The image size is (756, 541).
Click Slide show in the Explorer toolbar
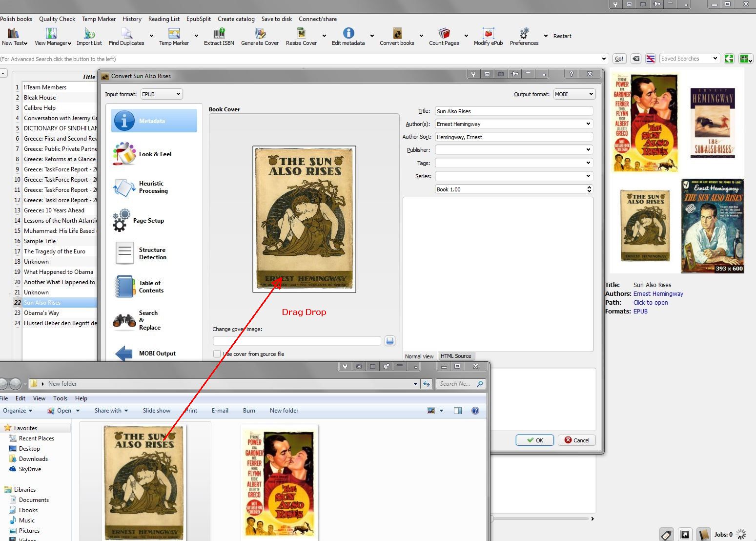(157, 411)
